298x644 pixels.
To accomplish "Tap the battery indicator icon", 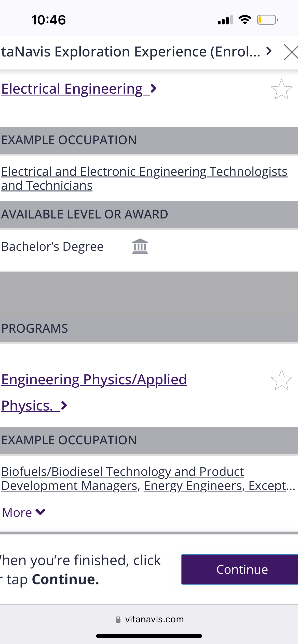I will click(267, 20).
